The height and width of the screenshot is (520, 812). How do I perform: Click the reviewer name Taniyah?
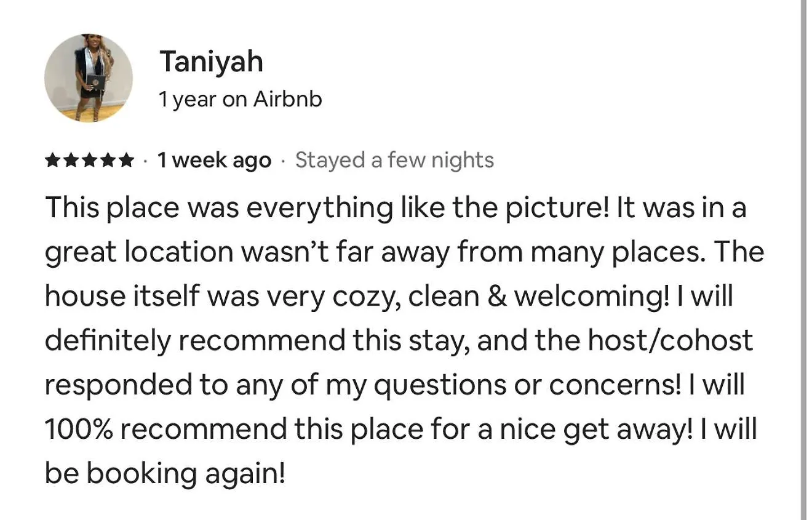(x=211, y=62)
